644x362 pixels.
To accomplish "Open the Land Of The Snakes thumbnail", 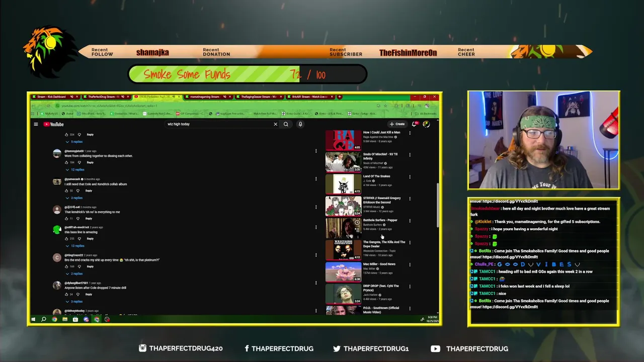I will (343, 184).
